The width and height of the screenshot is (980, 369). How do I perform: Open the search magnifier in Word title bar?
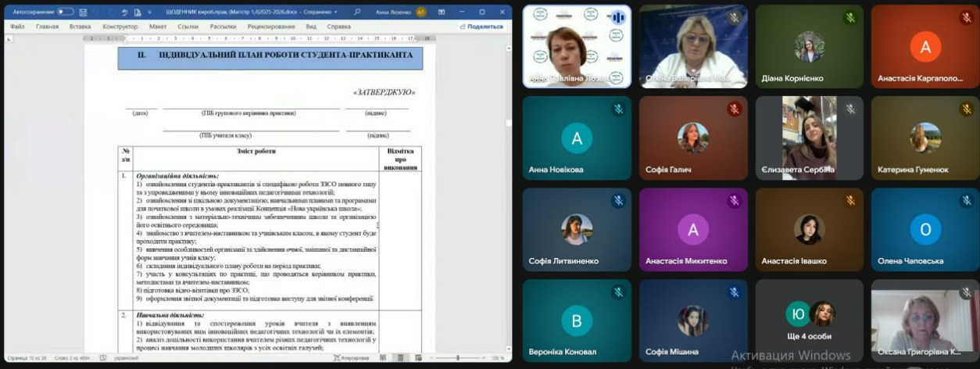(x=357, y=12)
